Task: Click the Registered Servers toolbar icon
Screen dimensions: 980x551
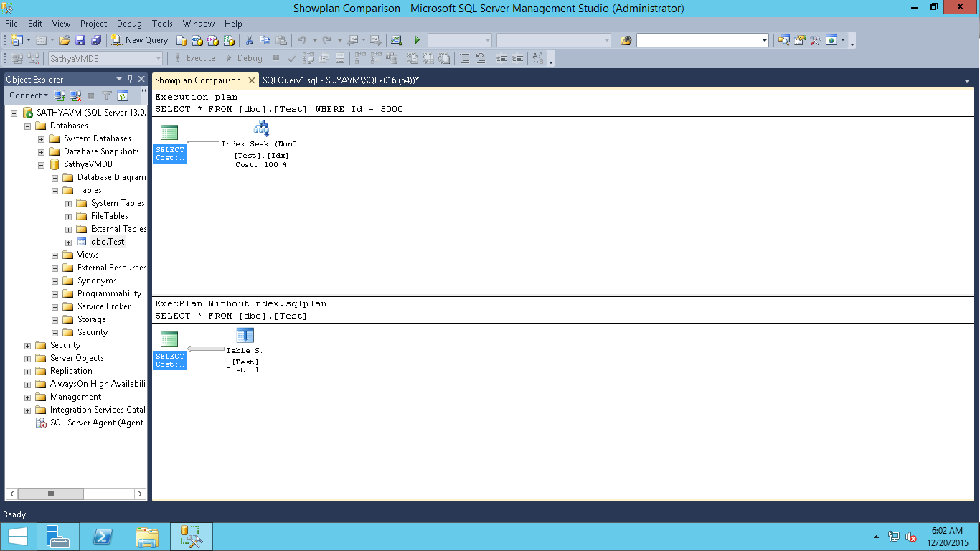Action: pyautogui.click(x=783, y=40)
